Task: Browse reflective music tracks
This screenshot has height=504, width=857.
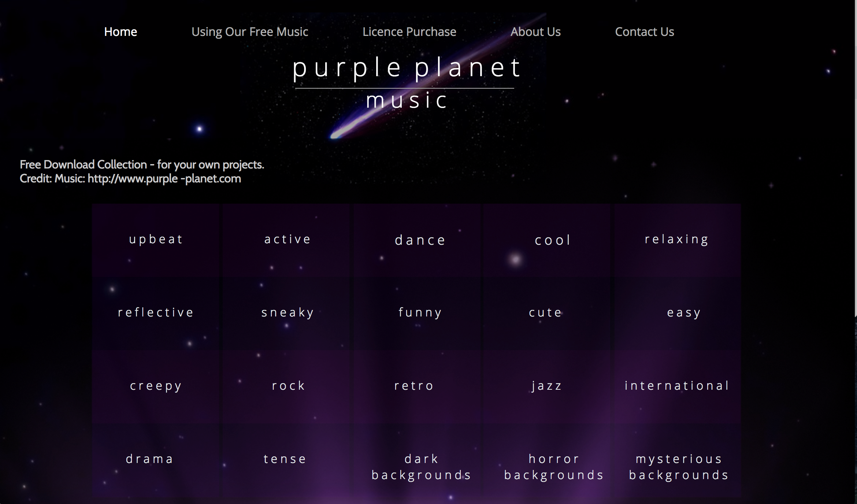Action: click(x=156, y=312)
